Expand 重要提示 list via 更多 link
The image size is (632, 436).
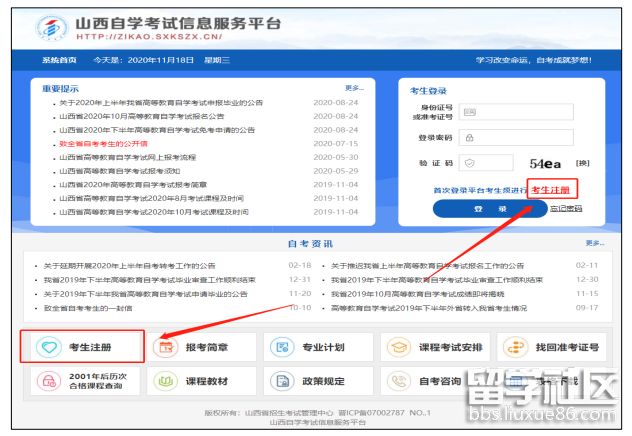point(353,88)
